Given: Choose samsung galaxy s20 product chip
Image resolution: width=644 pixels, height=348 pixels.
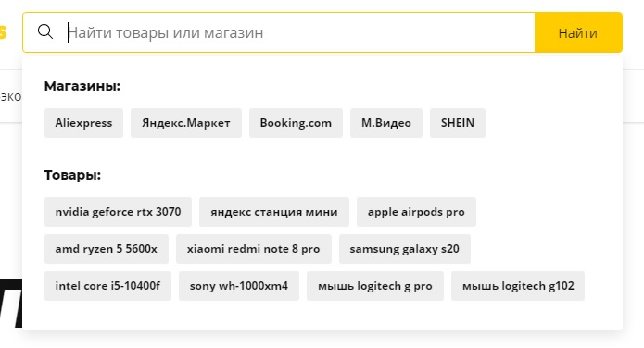Looking at the screenshot, I should 405,249.
